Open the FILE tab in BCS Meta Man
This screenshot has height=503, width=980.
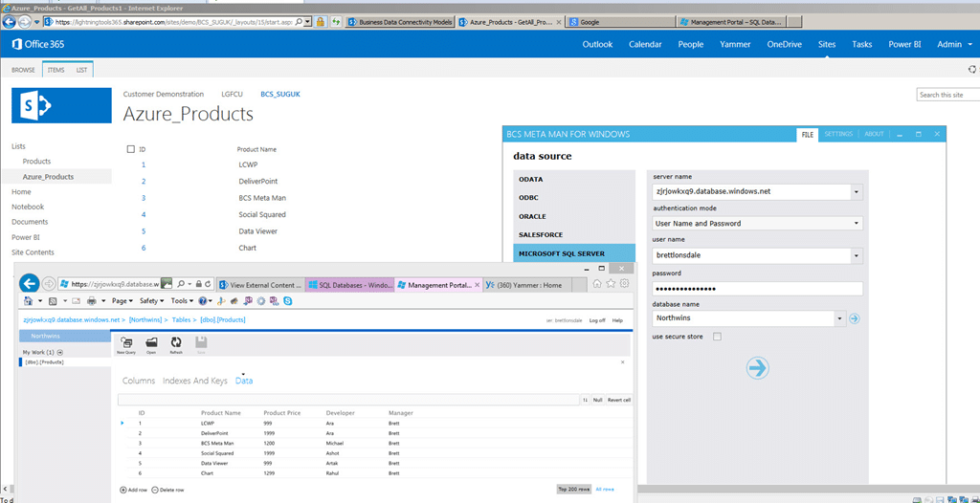pyautogui.click(x=808, y=134)
